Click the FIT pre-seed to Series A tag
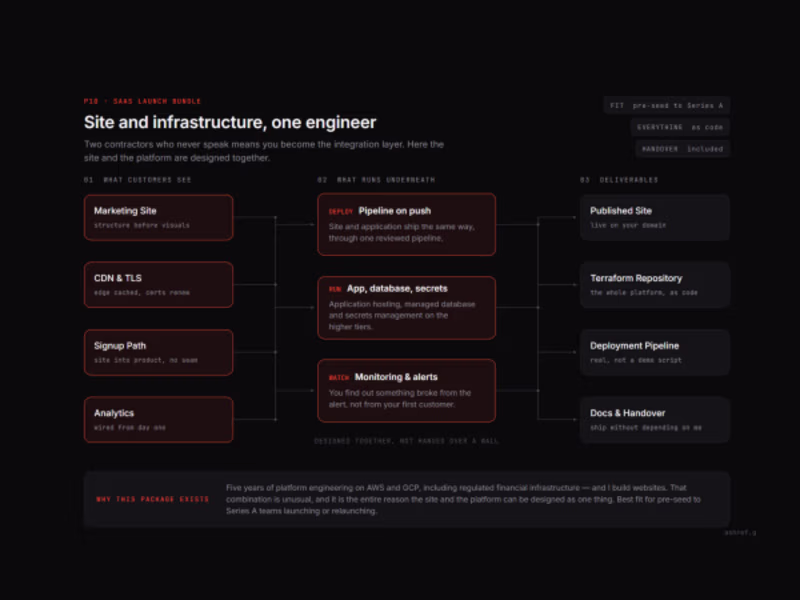 coord(666,106)
